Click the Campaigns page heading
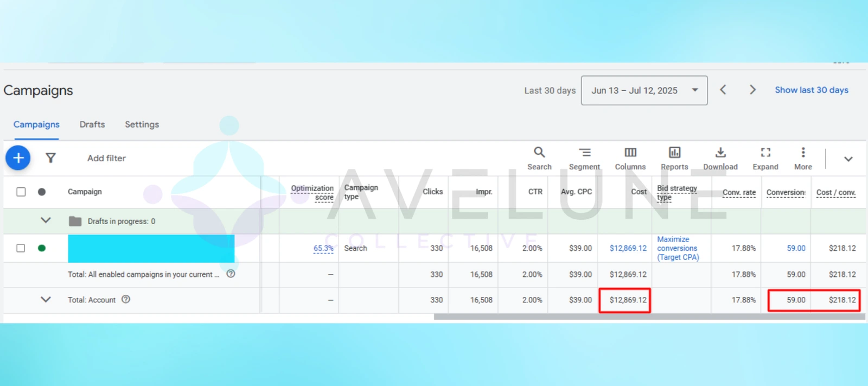 tap(38, 90)
